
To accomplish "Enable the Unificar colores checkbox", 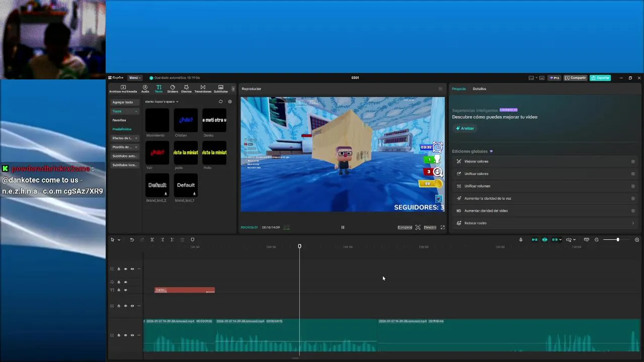I will coord(633,174).
